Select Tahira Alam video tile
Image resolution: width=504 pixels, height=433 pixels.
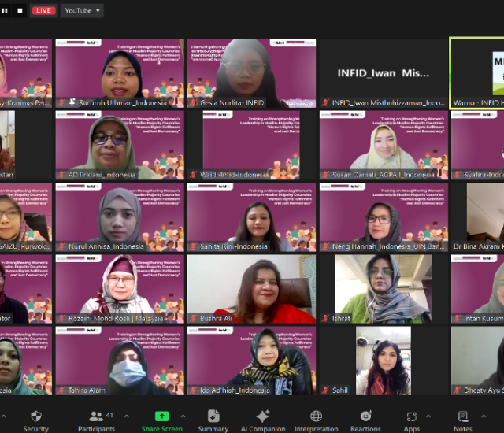tap(120, 361)
